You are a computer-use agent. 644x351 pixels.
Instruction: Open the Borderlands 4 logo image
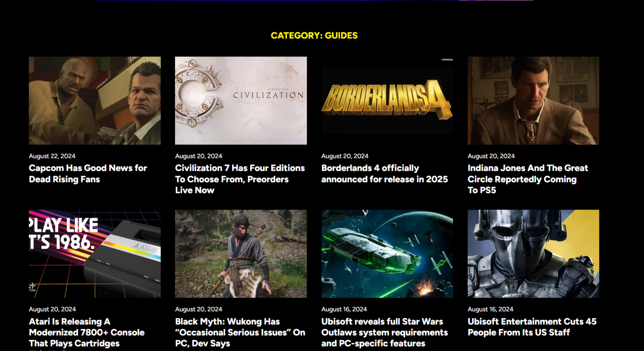click(x=387, y=100)
